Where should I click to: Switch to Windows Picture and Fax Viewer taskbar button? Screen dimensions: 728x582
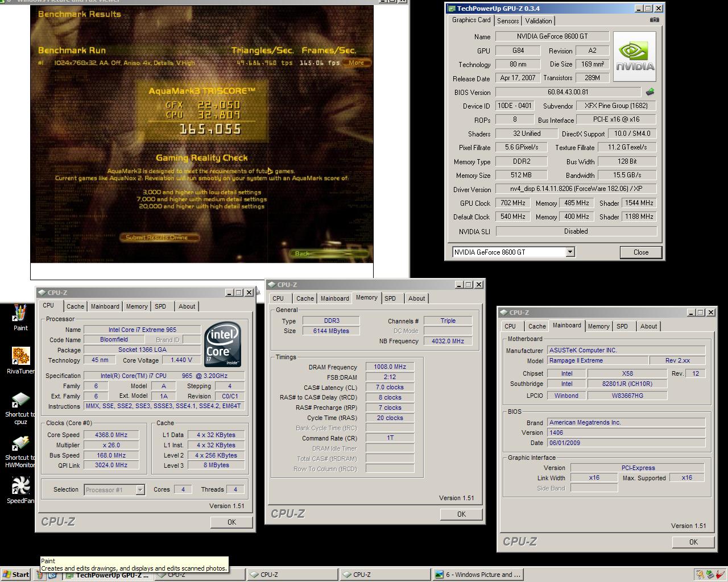pos(478,575)
